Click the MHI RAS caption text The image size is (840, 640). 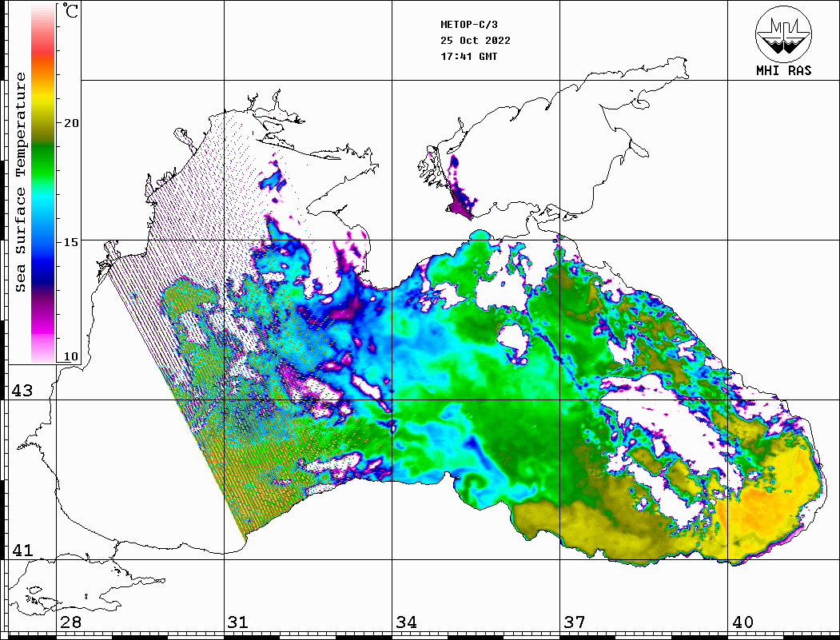(783, 70)
